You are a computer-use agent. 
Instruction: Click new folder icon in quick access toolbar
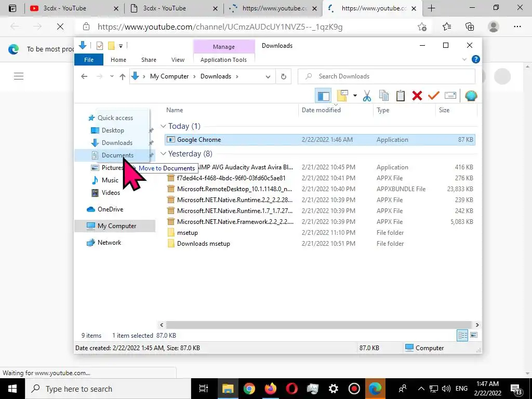tap(111, 46)
